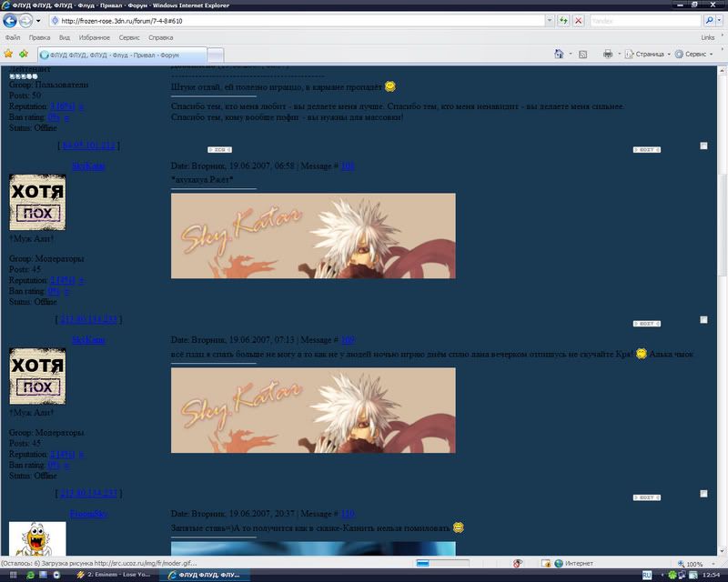Click the Show Desktop quick launch icon
Screen dimensions: 728x582
[43, 575]
